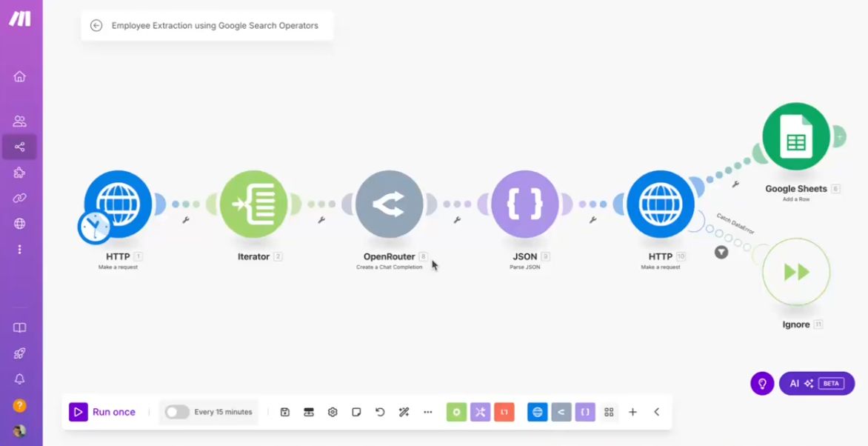This screenshot has height=446, width=868.
Task: Select the Iterator module
Action: pos(253,204)
